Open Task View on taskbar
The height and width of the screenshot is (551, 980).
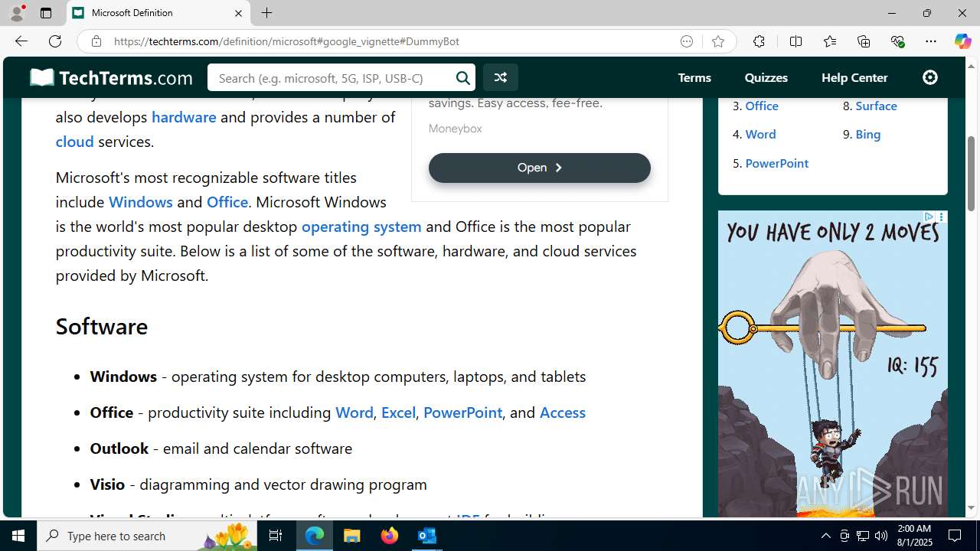coord(276,536)
